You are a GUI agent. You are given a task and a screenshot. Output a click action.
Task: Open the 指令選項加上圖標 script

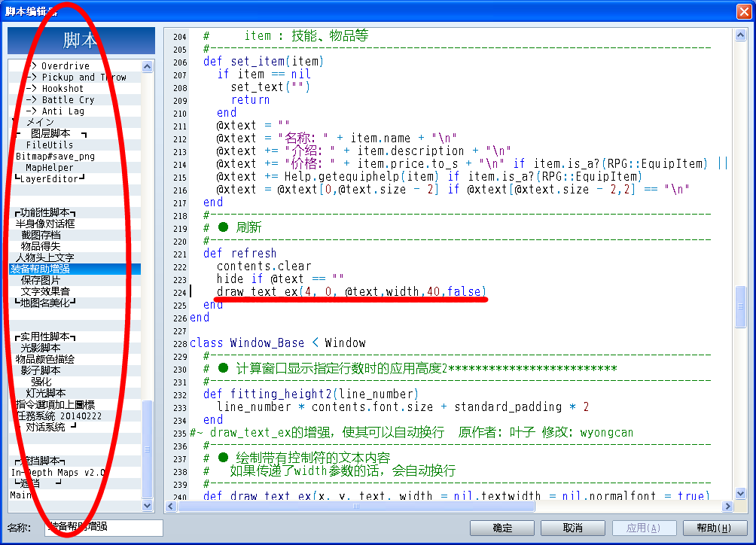[75, 405]
